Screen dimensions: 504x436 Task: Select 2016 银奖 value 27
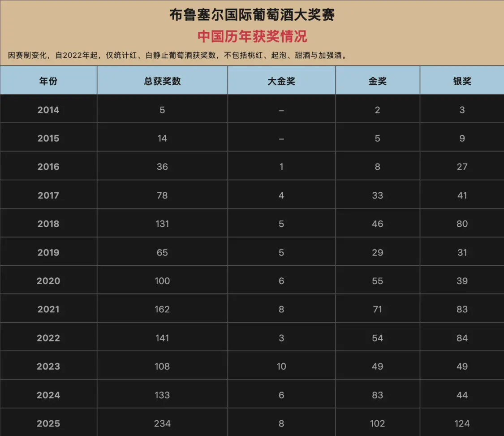pyautogui.click(x=462, y=167)
